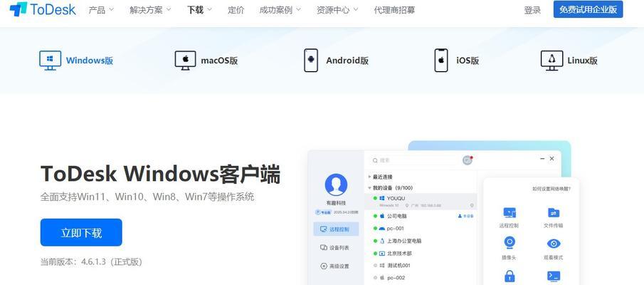
Task: Click the terminal command-line icon
Action: click(554, 276)
